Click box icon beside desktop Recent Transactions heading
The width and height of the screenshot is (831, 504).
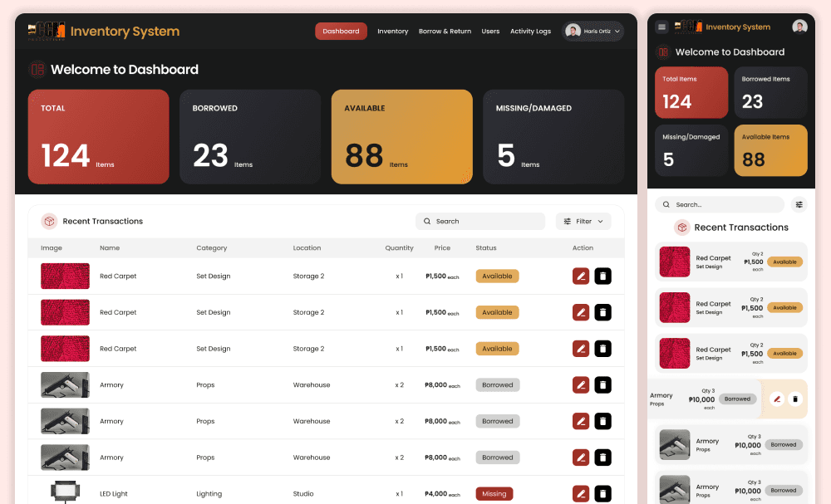tap(49, 222)
